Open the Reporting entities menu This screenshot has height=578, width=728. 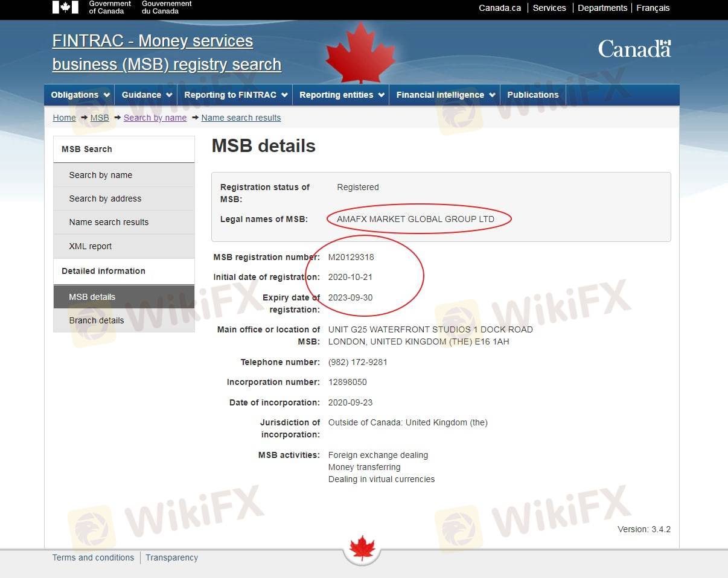[342, 95]
